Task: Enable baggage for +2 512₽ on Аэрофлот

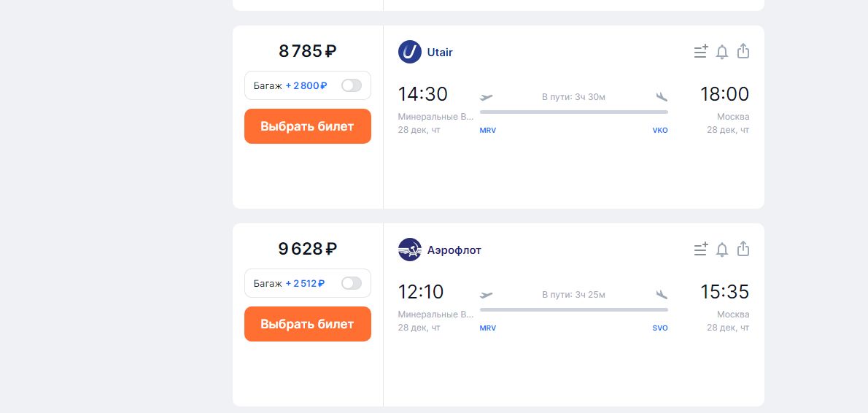Action: click(351, 283)
